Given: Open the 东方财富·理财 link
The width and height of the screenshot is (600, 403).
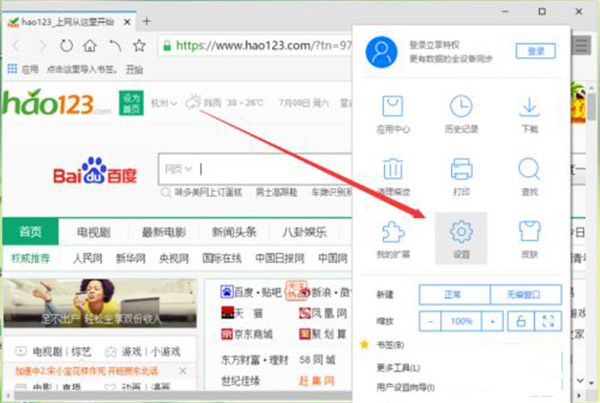Looking at the screenshot, I should [254, 360].
